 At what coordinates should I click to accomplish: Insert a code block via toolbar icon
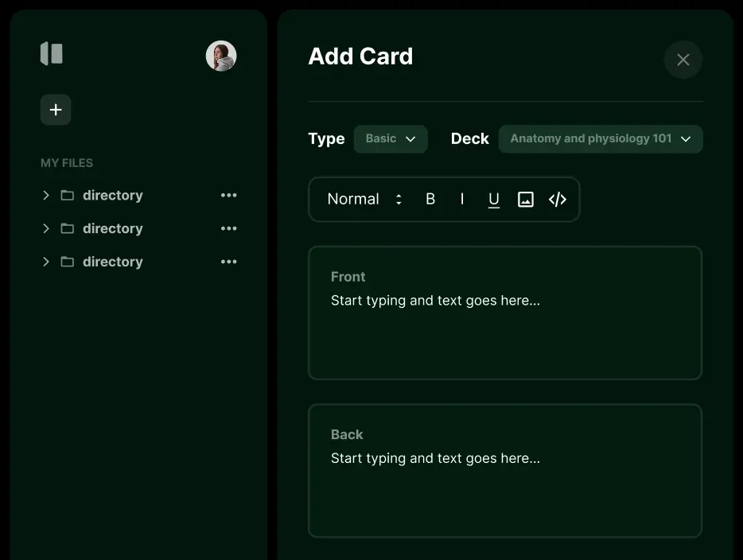coord(558,200)
